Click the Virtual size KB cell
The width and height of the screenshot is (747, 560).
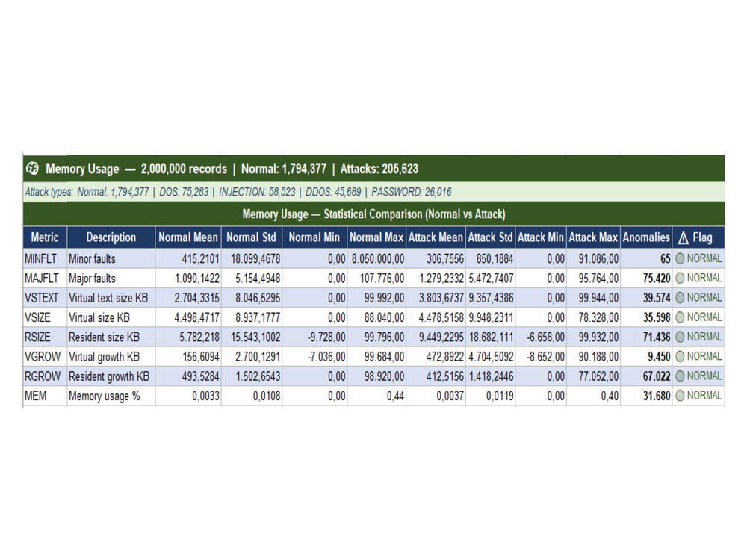[111, 317]
